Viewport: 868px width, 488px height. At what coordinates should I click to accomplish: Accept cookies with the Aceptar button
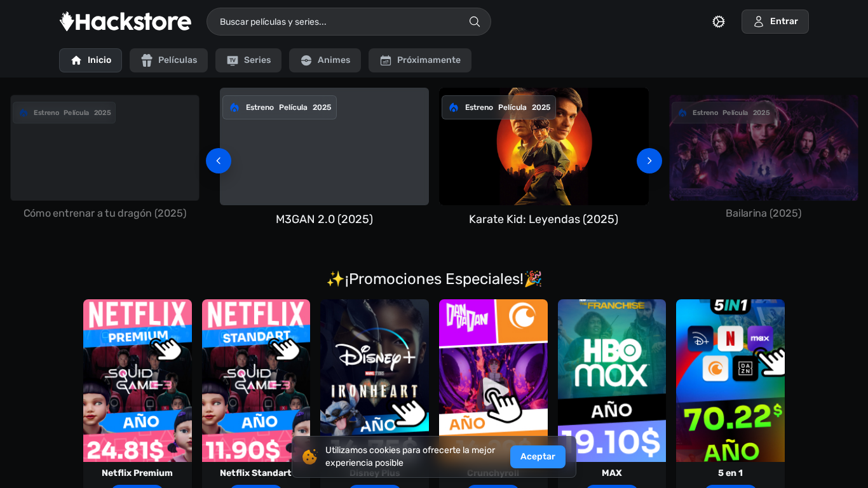pos(538,457)
